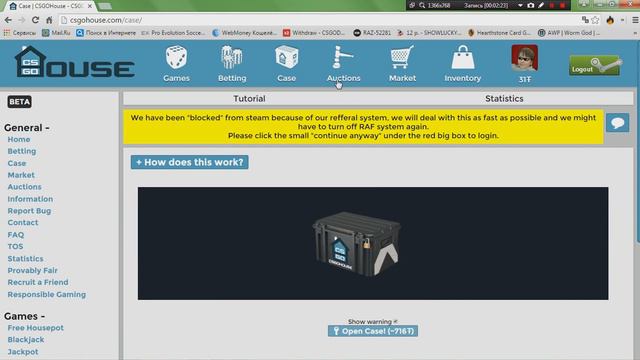Click the Open Case button
This screenshot has width=640, height=360.
click(x=373, y=331)
